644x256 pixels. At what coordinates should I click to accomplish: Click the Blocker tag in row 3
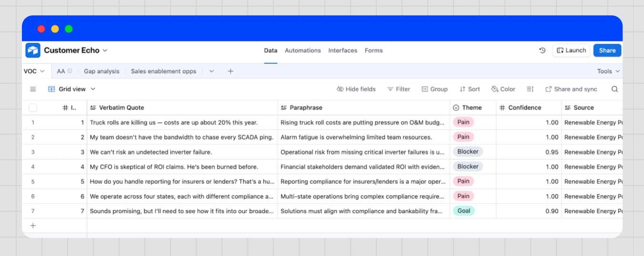(x=468, y=152)
